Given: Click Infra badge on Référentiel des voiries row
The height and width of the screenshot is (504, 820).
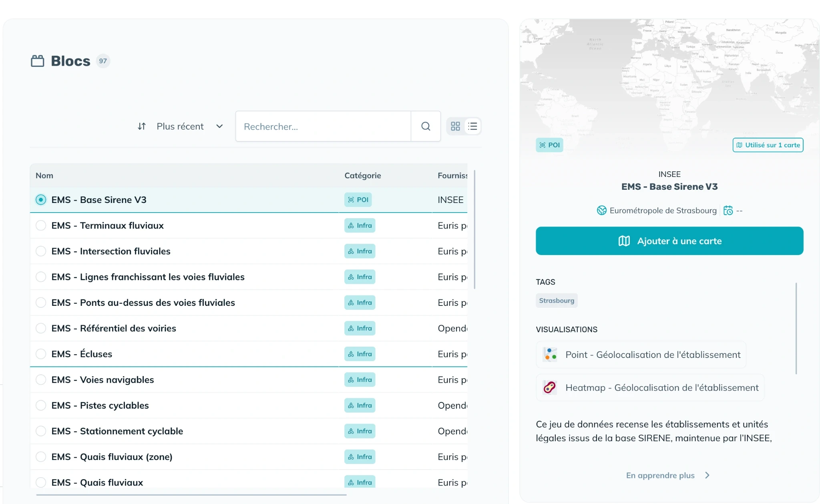Looking at the screenshot, I should pos(360,328).
